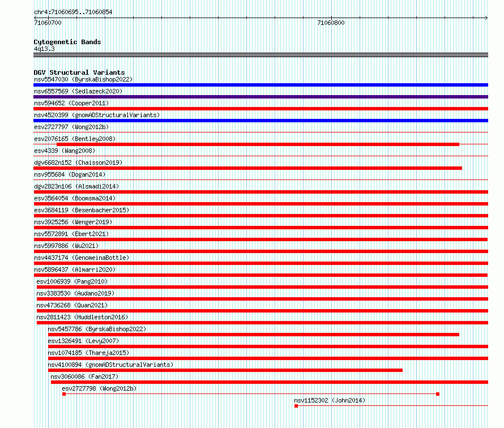Click the thick red bar under esv2076165
The width and height of the screenshot is (504, 428).
258,144
